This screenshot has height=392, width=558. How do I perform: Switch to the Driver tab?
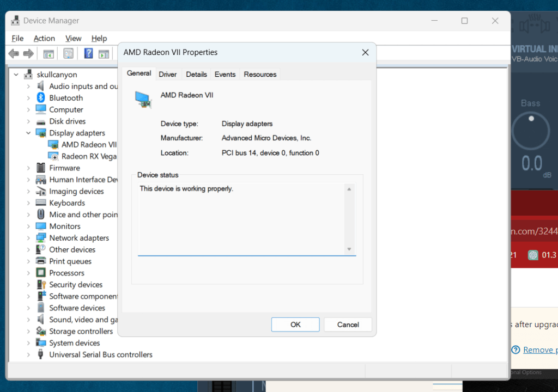(168, 75)
